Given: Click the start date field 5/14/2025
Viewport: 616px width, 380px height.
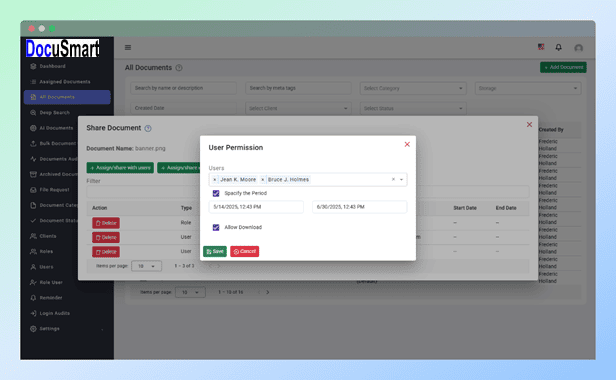Looking at the screenshot, I should [256, 207].
